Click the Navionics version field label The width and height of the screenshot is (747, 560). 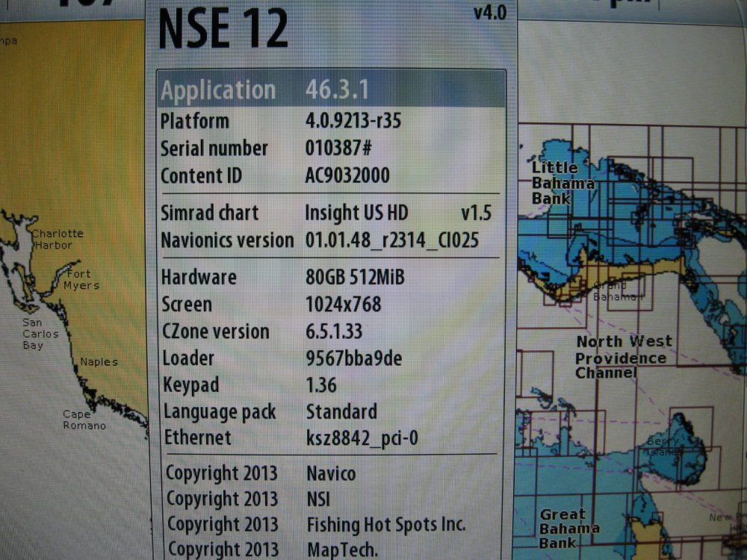click(x=227, y=240)
